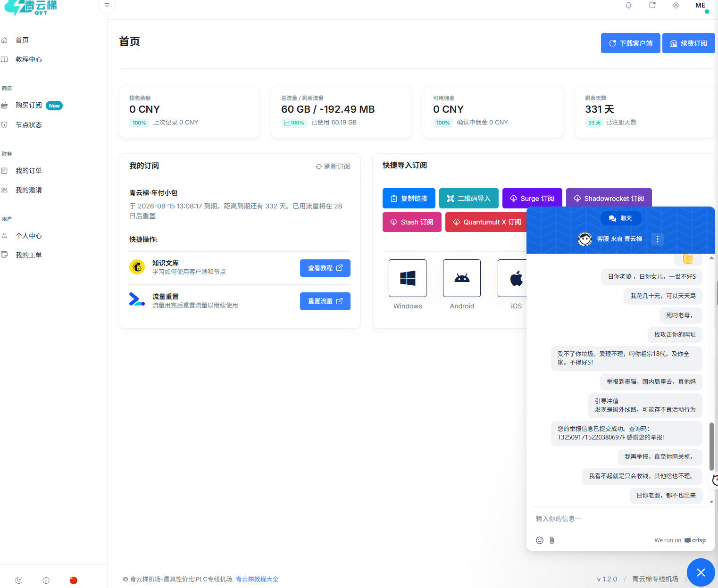Click the 剩余天数 331 天 card

[644, 112]
